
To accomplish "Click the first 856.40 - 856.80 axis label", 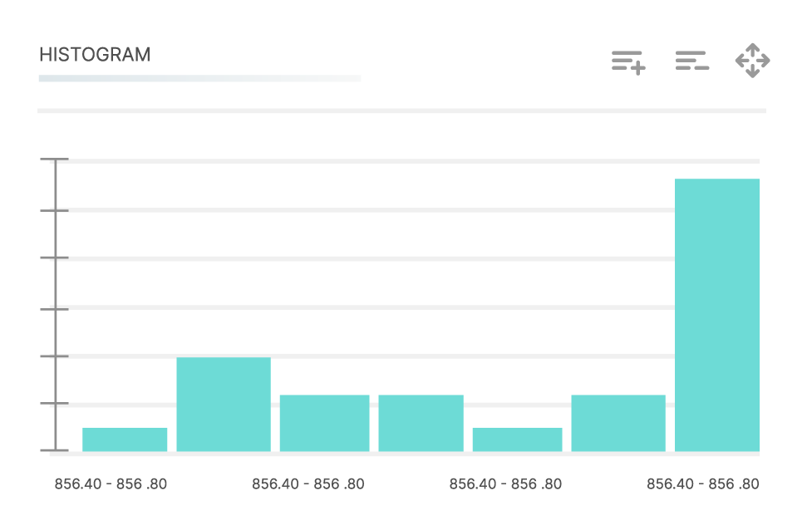I will click(x=111, y=484).
